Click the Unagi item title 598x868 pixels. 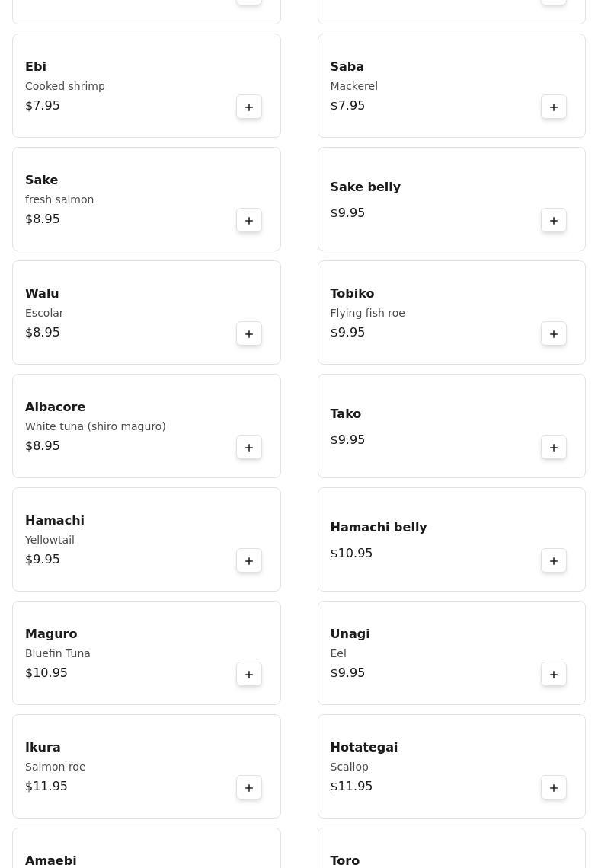coord(350,633)
